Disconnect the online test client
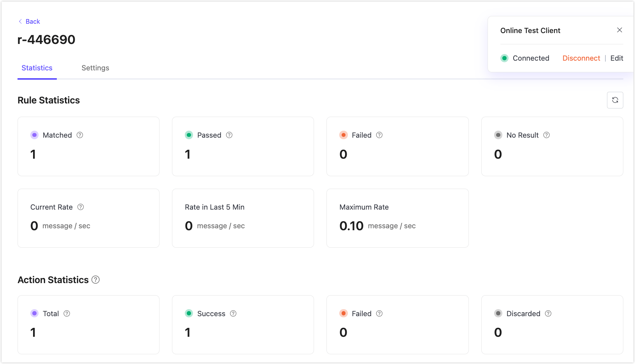The width and height of the screenshot is (635, 364). 581,58
